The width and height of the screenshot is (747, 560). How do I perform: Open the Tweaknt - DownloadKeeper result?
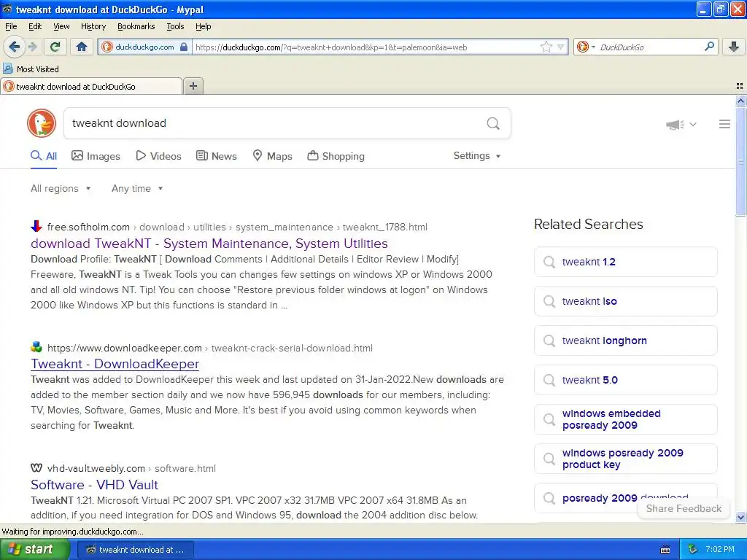click(115, 364)
